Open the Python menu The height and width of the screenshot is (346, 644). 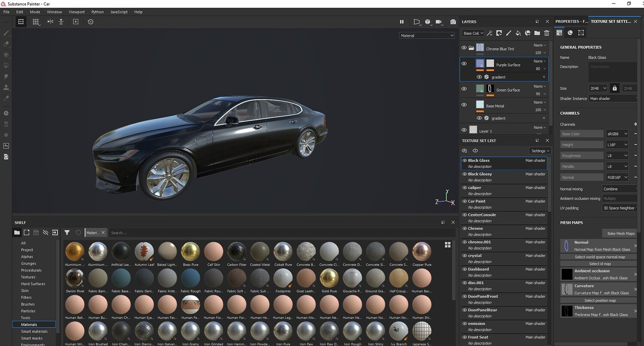click(97, 12)
